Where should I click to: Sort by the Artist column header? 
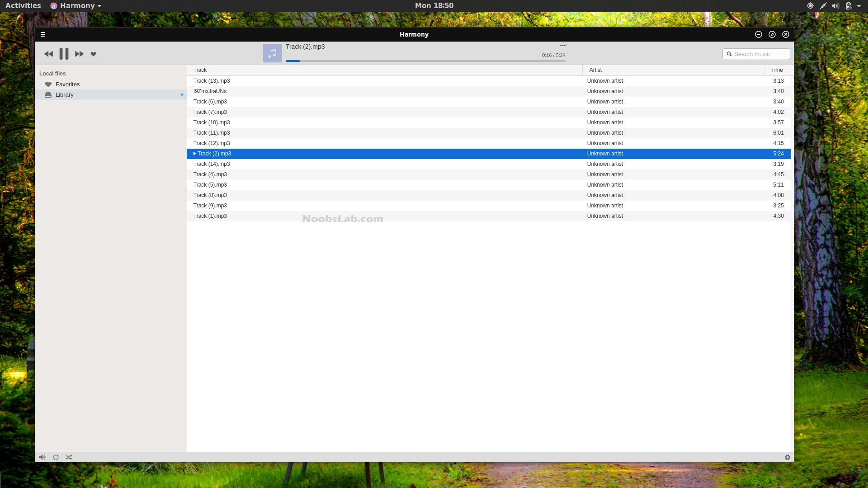pyautogui.click(x=673, y=70)
